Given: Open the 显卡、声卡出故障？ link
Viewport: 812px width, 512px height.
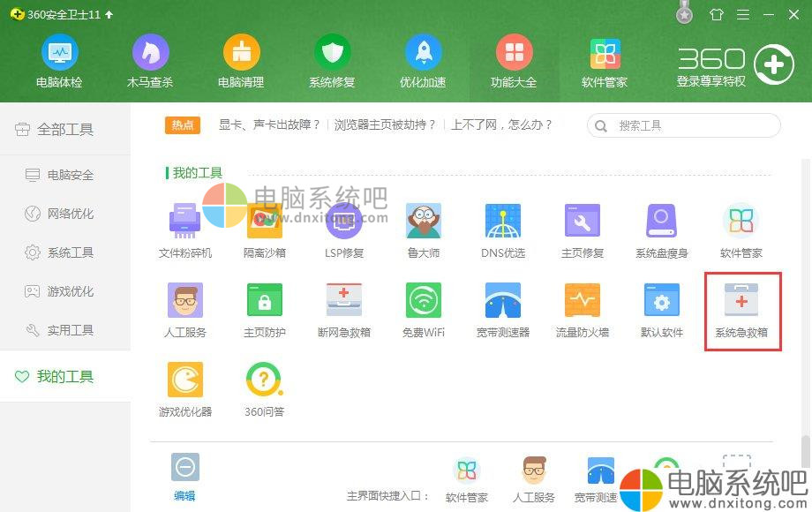Looking at the screenshot, I should click(x=269, y=124).
